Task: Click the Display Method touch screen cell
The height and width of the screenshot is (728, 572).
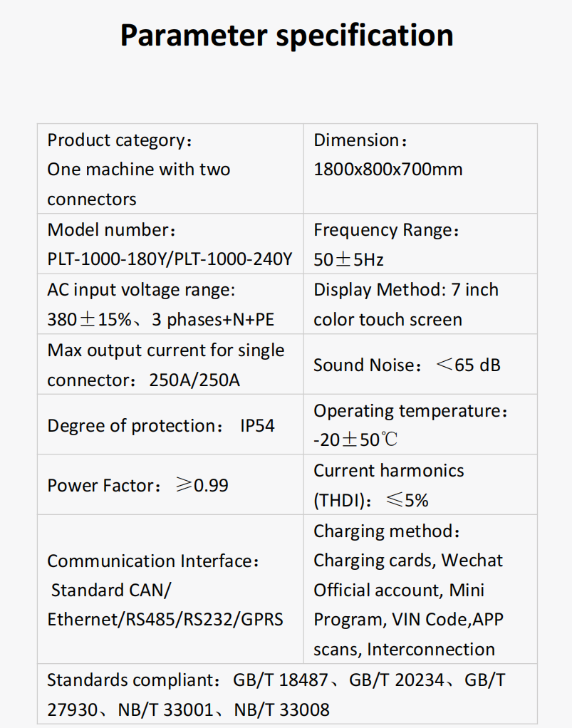Action: (x=420, y=304)
